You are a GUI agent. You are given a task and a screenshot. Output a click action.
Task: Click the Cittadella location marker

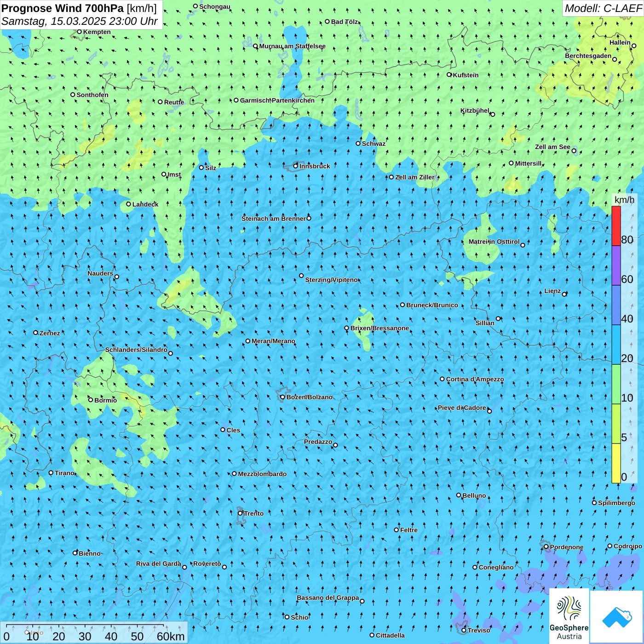tap(372, 635)
